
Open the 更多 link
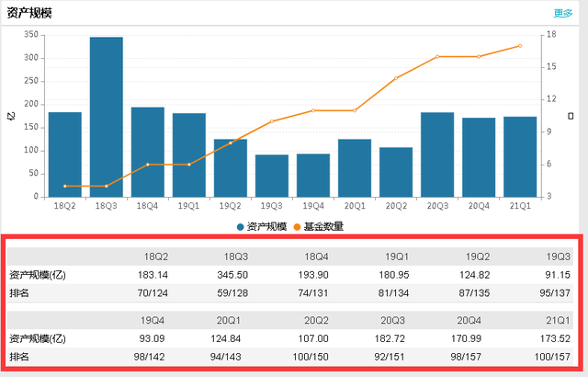coord(563,14)
